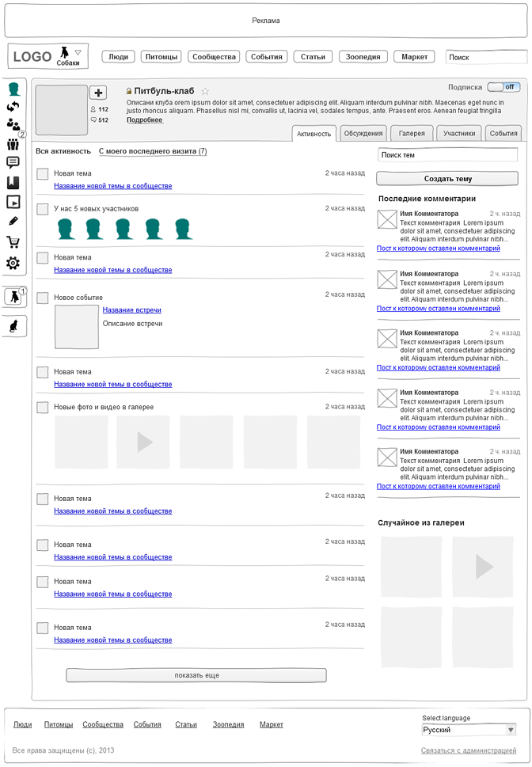This screenshot has height=767, width=532.
Task: Click the LOGO text in header
Action: (32, 57)
